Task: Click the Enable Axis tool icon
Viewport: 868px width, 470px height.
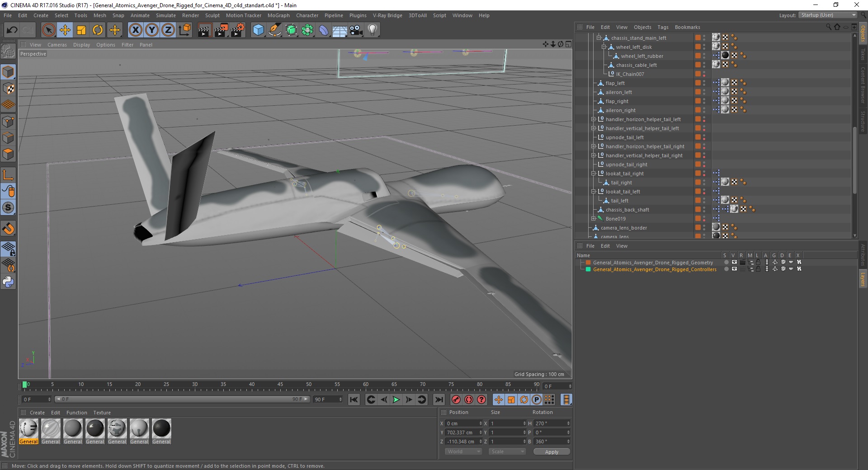Action: 8,175
